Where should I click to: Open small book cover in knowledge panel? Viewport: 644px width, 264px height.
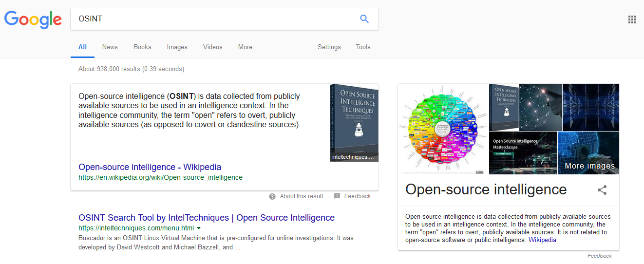point(504,107)
